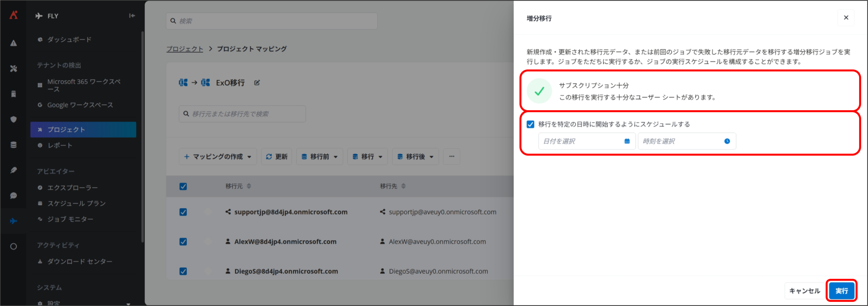Viewport: 868px width, 306px height.
Task: Collapse the FLY sidebar navigation
Action: (x=132, y=16)
